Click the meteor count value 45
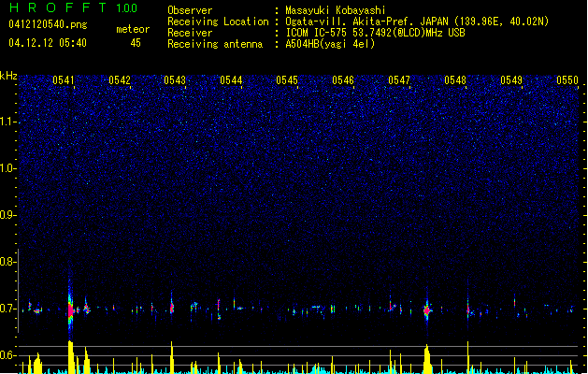Image resolution: width=588 pixels, height=374 pixels. coord(136,43)
